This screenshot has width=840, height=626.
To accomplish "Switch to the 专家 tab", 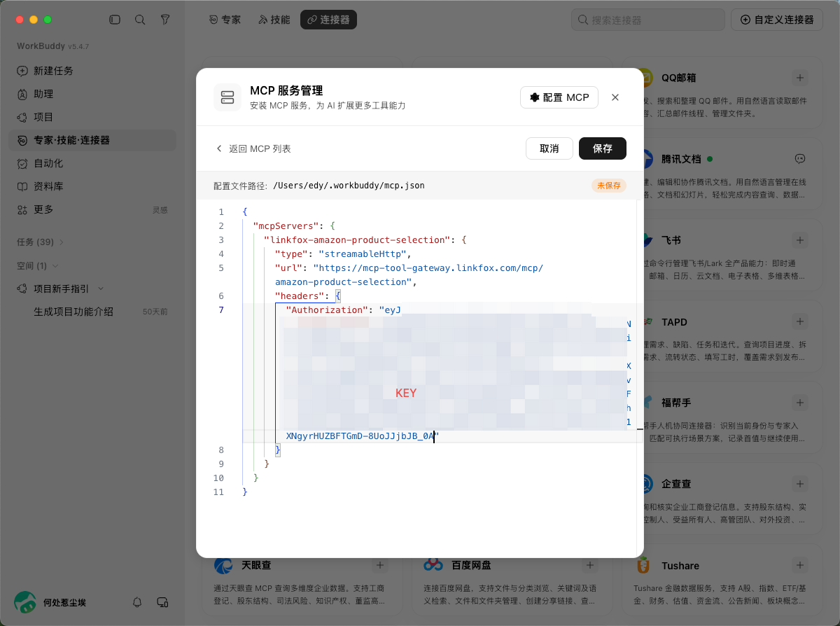I will [x=225, y=20].
